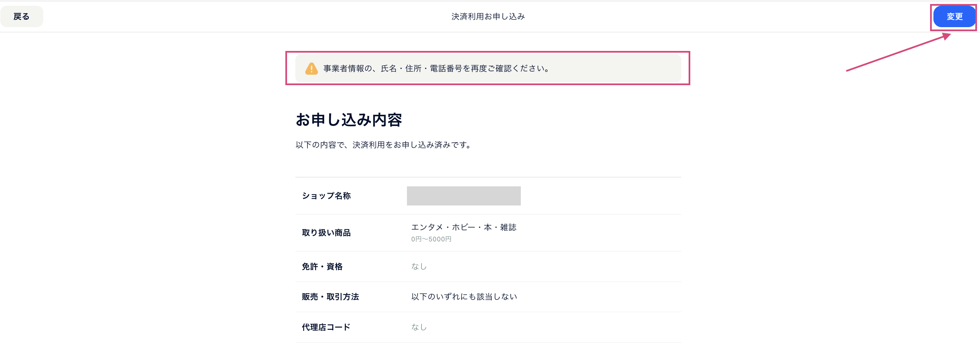Click the 戻る back button
The width and height of the screenshot is (980, 358).
point(22,16)
